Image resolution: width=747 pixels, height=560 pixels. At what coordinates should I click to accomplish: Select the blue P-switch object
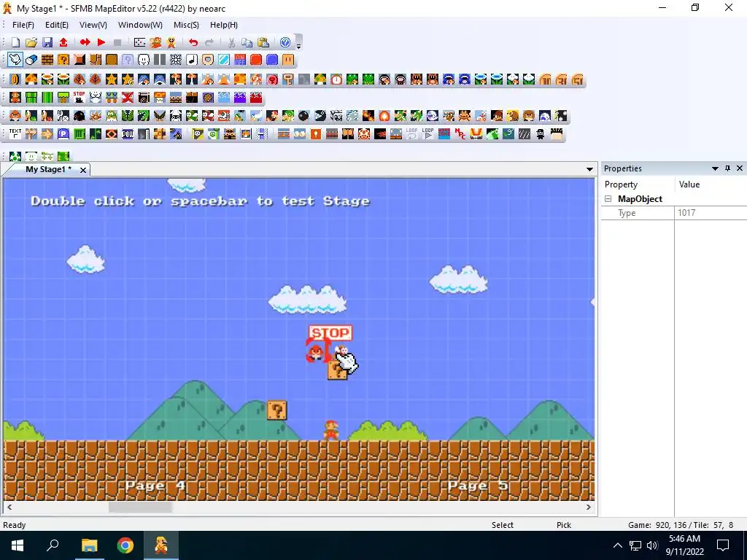click(x=63, y=134)
